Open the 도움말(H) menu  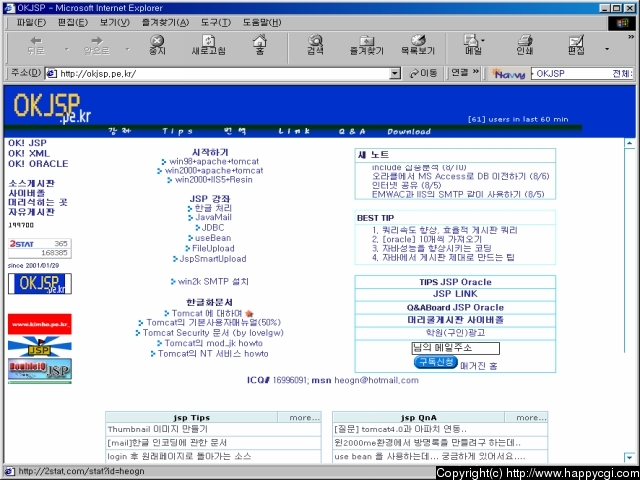tap(262, 22)
